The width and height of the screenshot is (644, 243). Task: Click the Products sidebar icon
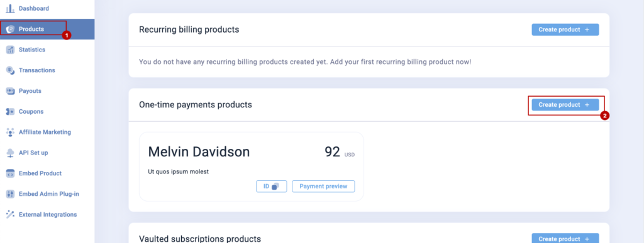(x=10, y=29)
